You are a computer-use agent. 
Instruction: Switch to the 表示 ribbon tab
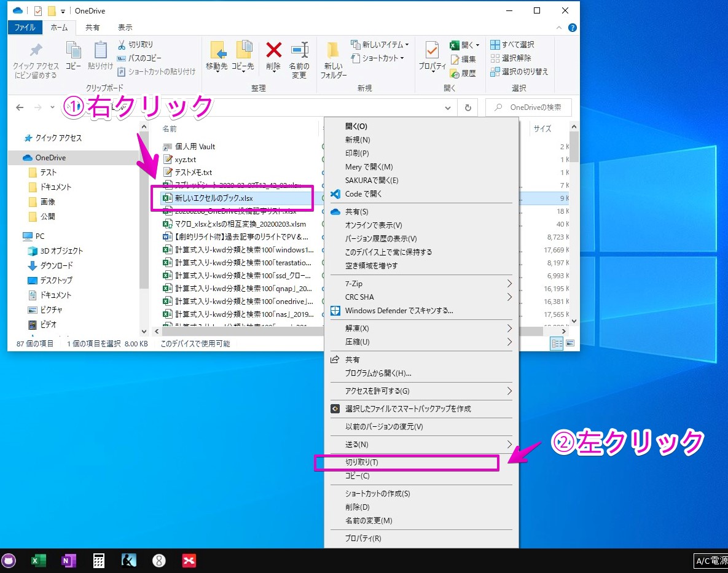[125, 28]
